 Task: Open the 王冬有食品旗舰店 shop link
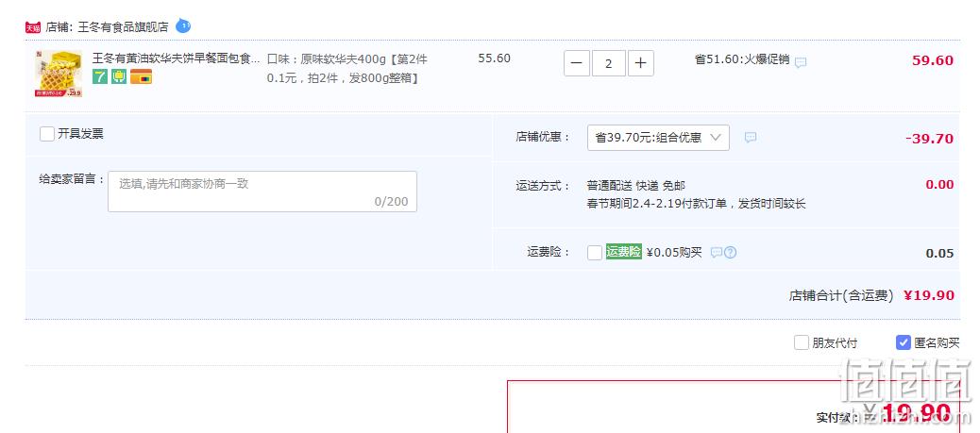pyautogui.click(x=123, y=26)
